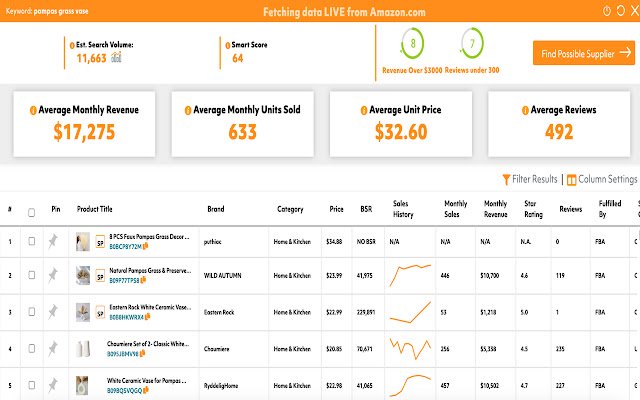Open ASIN link B09SJ8MV98
This screenshot has width=640, height=400.
tap(123, 354)
